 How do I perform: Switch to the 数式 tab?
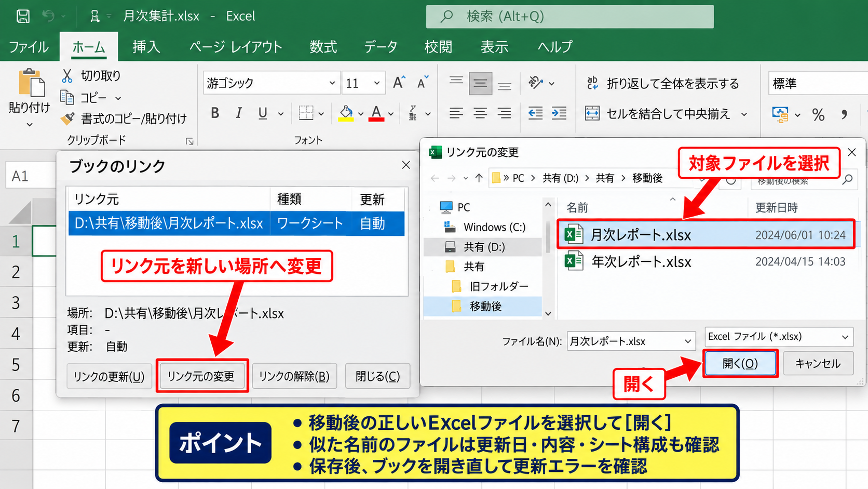[x=323, y=47]
